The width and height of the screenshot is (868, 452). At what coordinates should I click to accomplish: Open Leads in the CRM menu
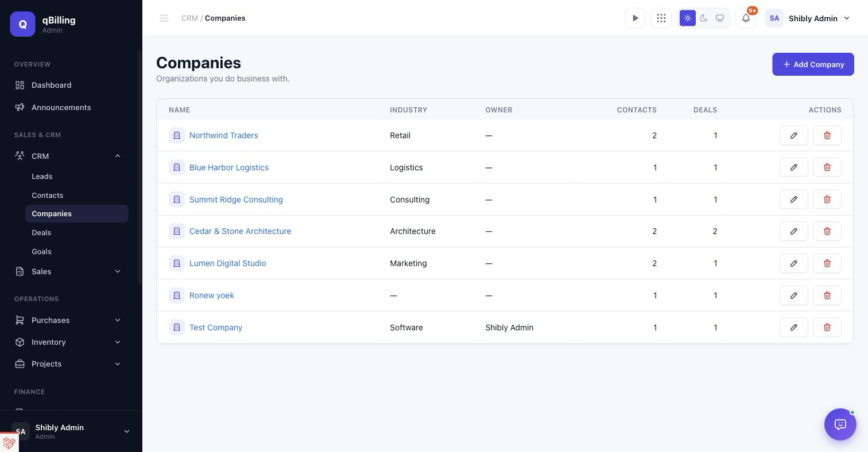click(42, 177)
